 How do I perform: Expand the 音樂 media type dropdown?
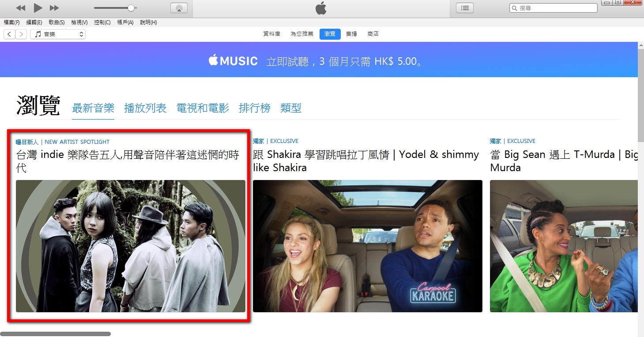coord(58,34)
